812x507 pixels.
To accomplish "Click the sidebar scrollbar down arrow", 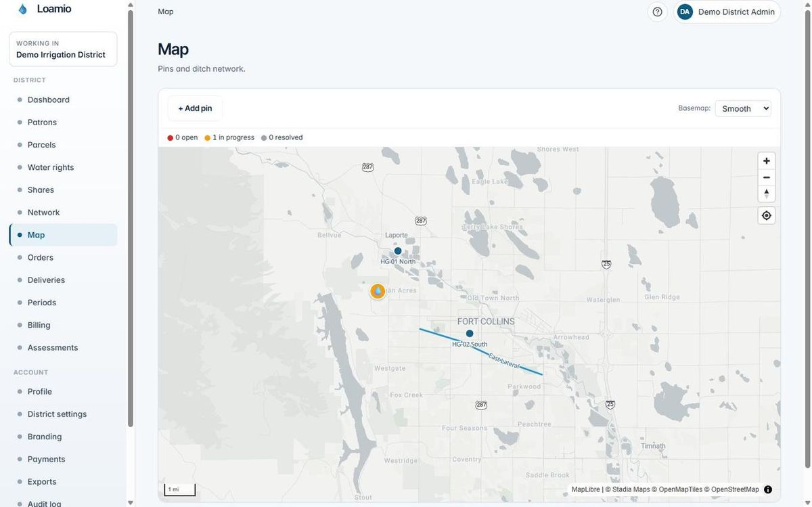I will click(131, 502).
